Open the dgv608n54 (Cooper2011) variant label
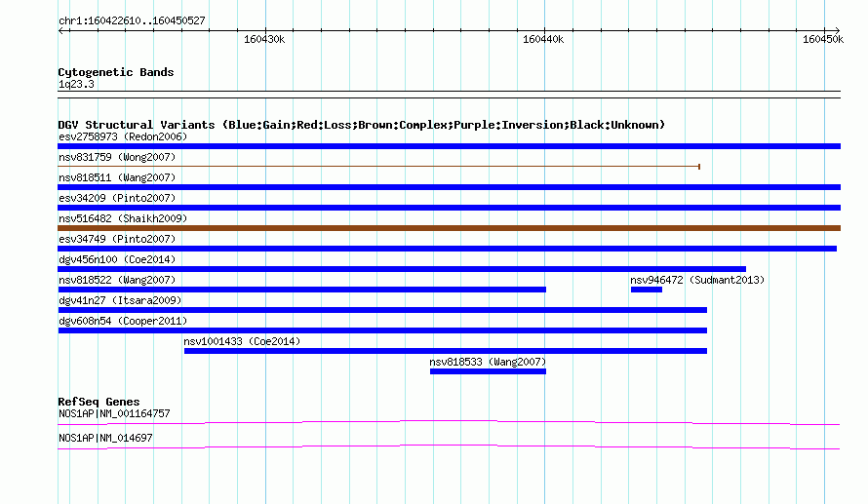Image resolution: width=868 pixels, height=504 pixels. (x=123, y=321)
